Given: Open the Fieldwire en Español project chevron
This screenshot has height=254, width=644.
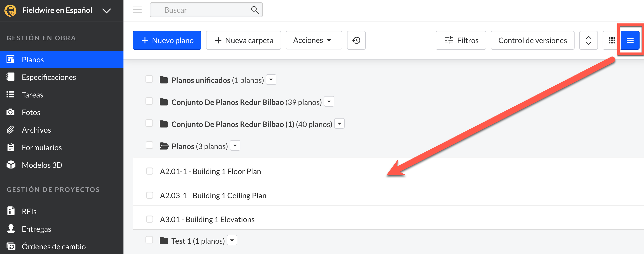Looking at the screenshot, I should pos(106,11).
